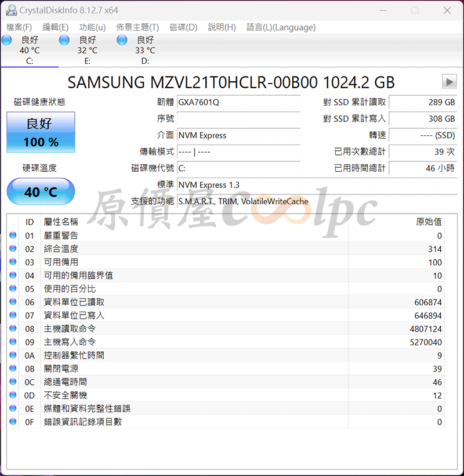Switch to the D: disk tab
The image size is (464, 476).
click(145, 51)
